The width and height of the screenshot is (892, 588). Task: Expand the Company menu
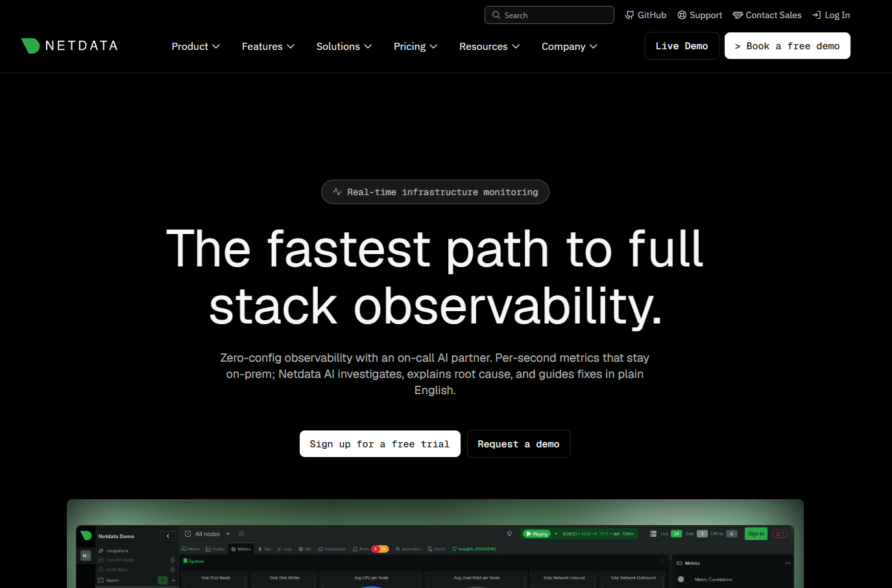569,46
